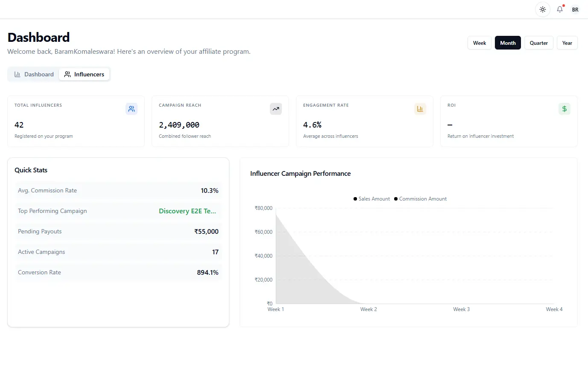Click the 42 total influencers value
The width and height of the screenshot is (588, 384).
[x=19, y=125]
